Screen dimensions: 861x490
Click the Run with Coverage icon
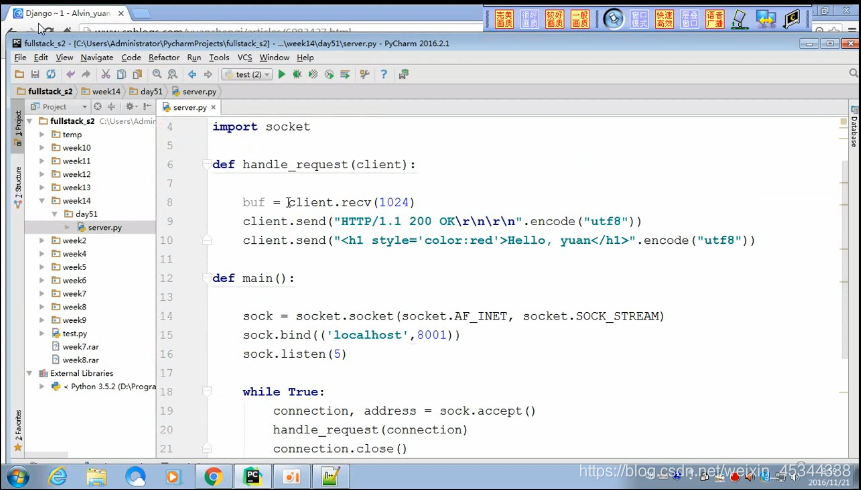click(x=313, y=74)
